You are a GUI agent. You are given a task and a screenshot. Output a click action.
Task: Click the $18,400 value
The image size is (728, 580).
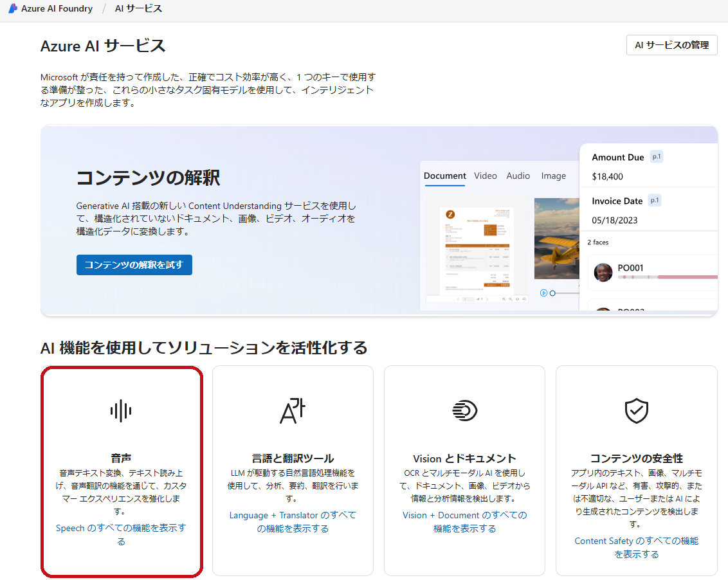coord(607,176)
